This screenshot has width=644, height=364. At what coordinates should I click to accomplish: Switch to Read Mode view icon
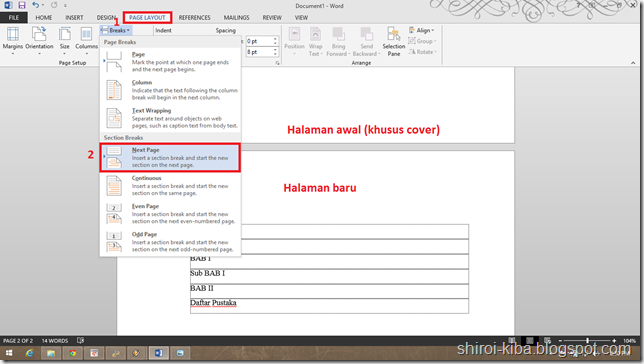[512, 341]
